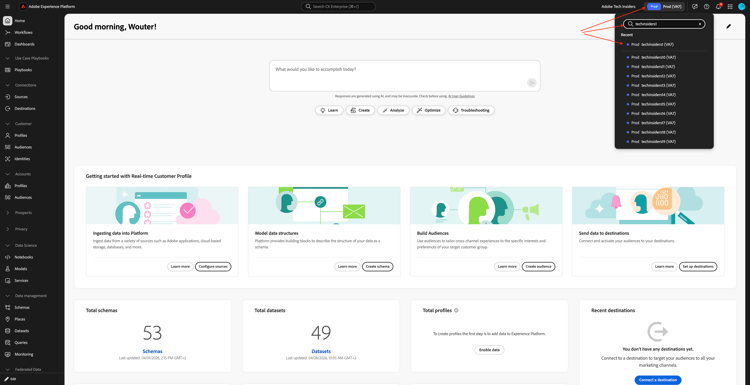The image size is (750, 385).
Task: Collapse the Data Science section
Action: point(8,245)
